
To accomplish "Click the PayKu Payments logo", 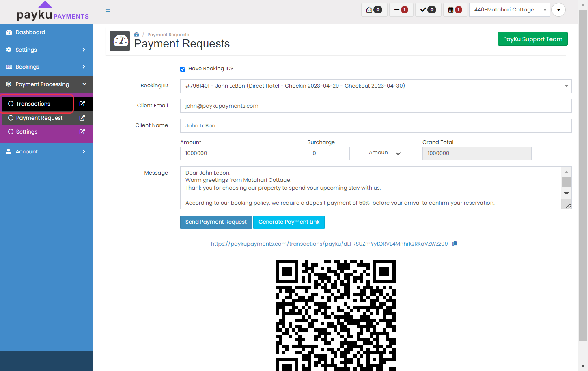I will click(52, 11).
